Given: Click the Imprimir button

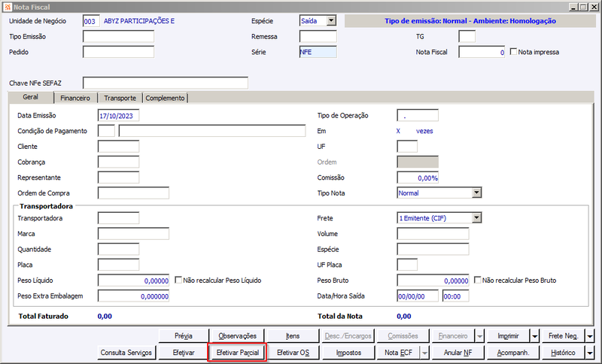Looking at the screenshot, I should click(x=509, y=336).
